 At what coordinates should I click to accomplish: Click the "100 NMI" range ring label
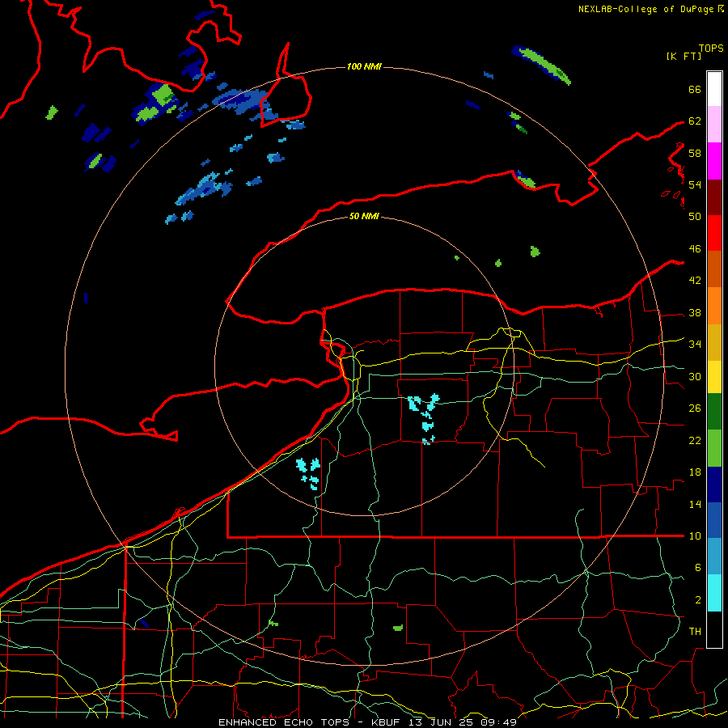[x=364, y=67]
